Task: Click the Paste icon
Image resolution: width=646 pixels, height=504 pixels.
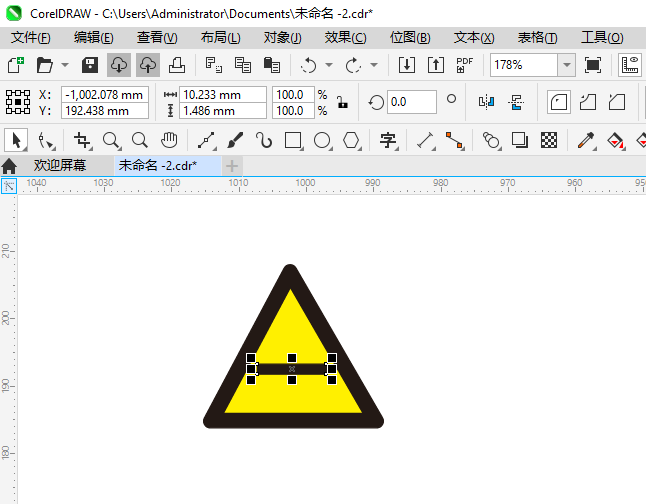Action: tap(272, 65)
